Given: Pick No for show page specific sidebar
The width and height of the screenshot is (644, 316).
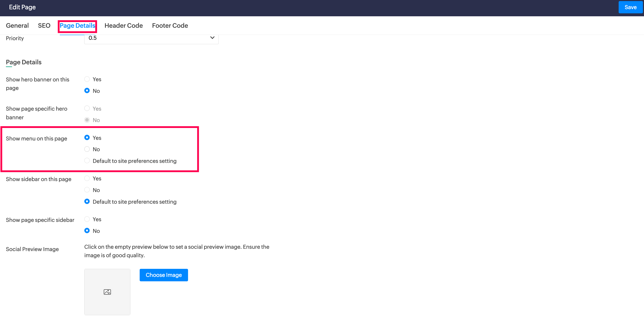Looking at the screenshot, I should point(87,231).
